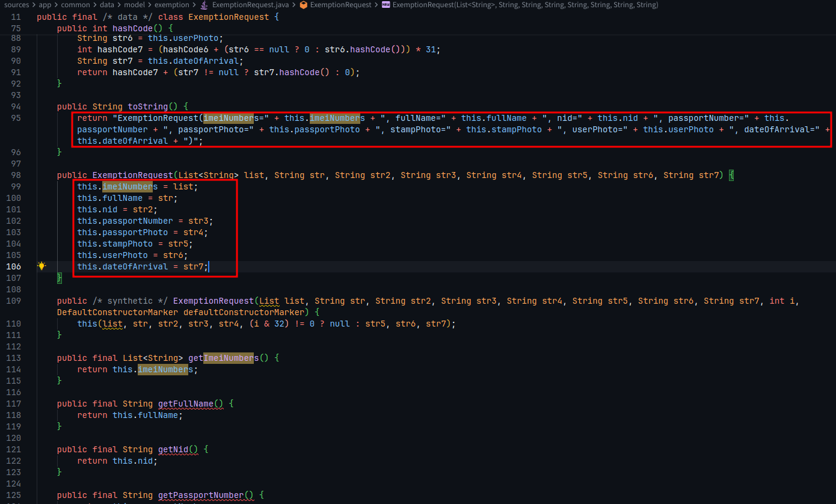Open the ExemptionRequest class breadcrumb item
836x504 pixels.
pyautogui.click(x=340, y=5)
